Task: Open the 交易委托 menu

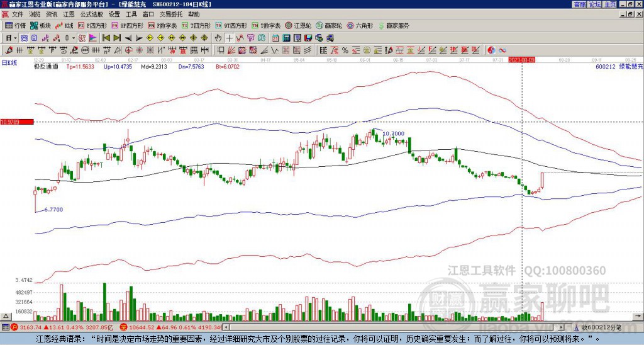Action: (x=171, y=14)
